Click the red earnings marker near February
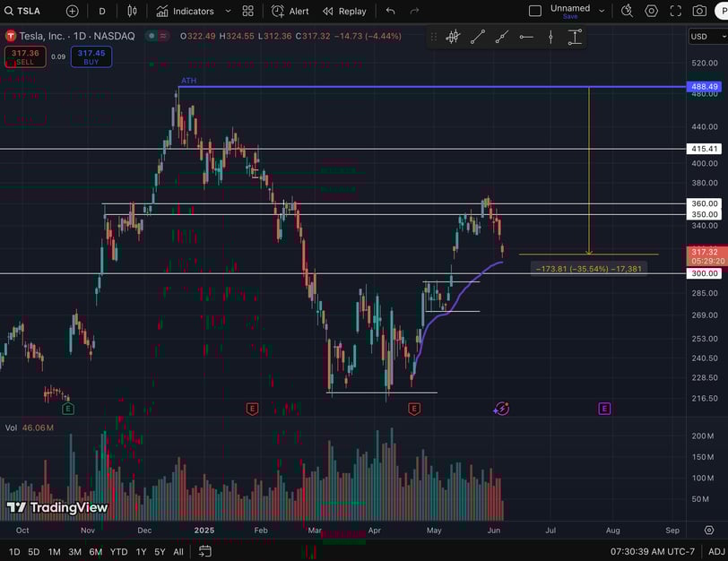 coord(252,409)
